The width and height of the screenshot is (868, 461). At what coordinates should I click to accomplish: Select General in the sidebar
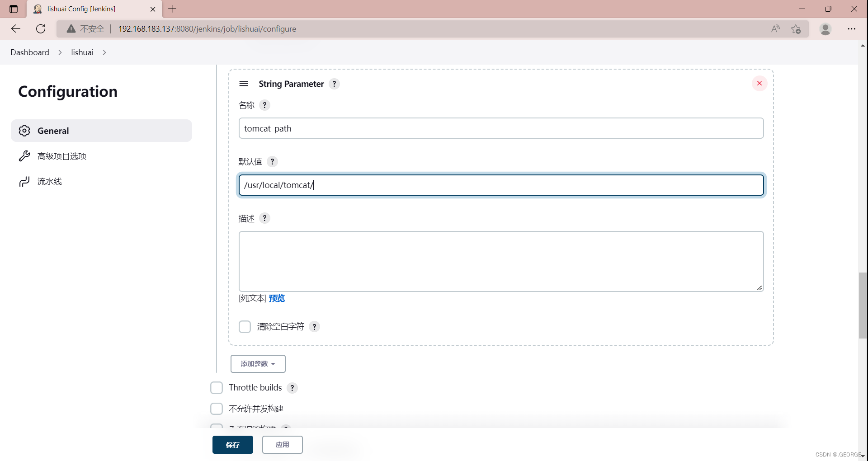[x=101, y=131]
